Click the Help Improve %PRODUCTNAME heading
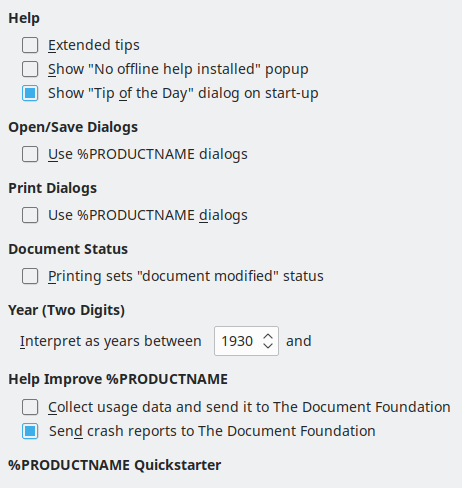The width and height of the screenshot is (462, 488). click(118, 379)
